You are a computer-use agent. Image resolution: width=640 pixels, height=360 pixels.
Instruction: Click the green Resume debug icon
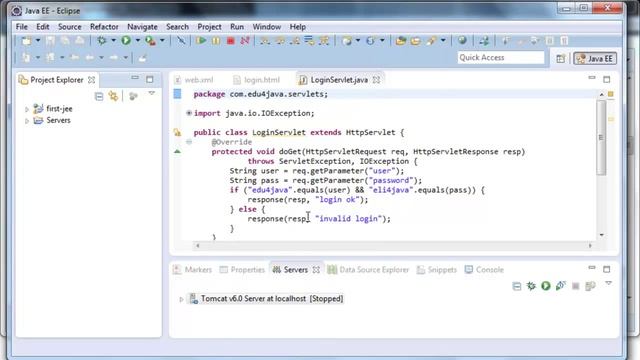200,40
